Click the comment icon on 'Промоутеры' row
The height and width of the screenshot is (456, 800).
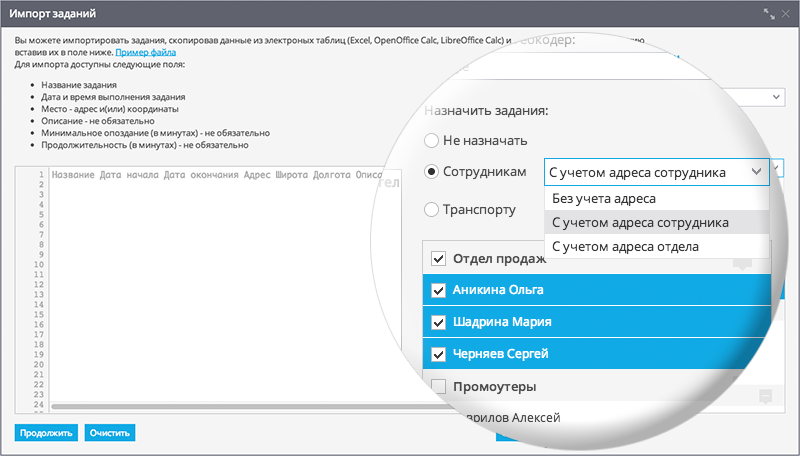click(x=765, y=396)
